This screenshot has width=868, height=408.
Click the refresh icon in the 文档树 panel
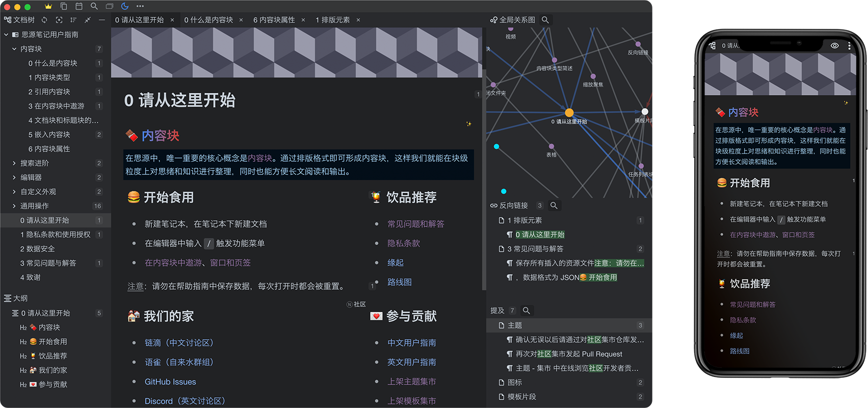pyautogui.click(x=44, y=20)
